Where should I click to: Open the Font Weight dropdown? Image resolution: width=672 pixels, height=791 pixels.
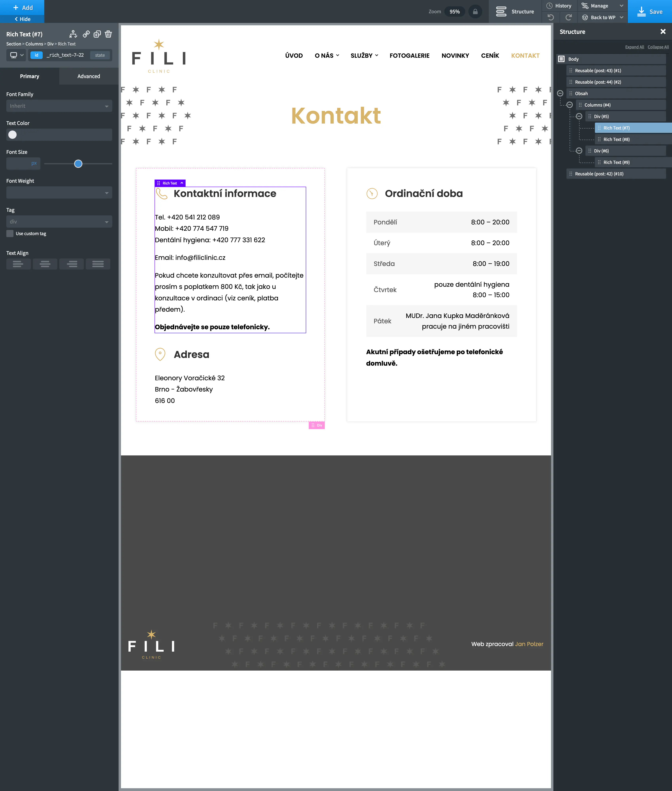59,192
